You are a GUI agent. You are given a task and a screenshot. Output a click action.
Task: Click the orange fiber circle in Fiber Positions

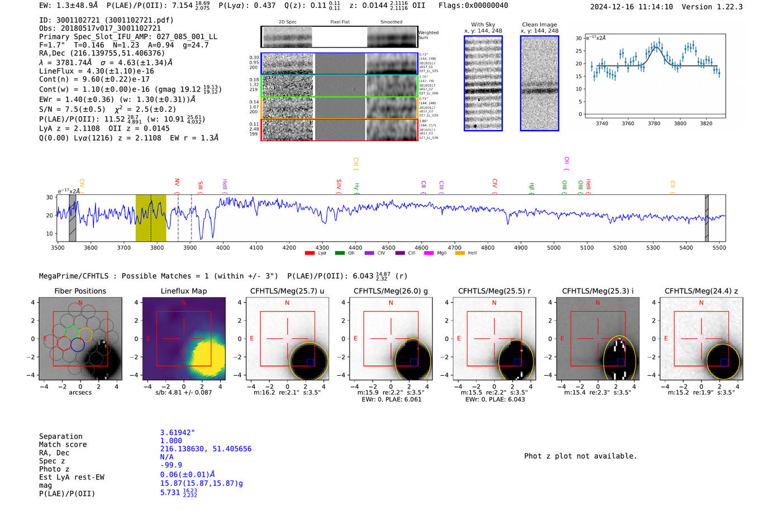point(85,334)
